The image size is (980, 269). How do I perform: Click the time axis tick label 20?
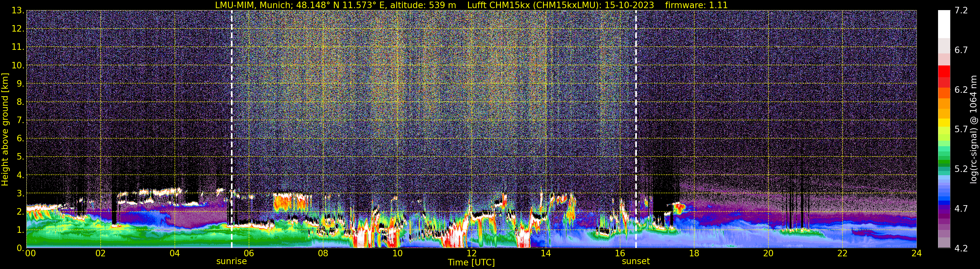pyautogui.click(x=768, y=254)
